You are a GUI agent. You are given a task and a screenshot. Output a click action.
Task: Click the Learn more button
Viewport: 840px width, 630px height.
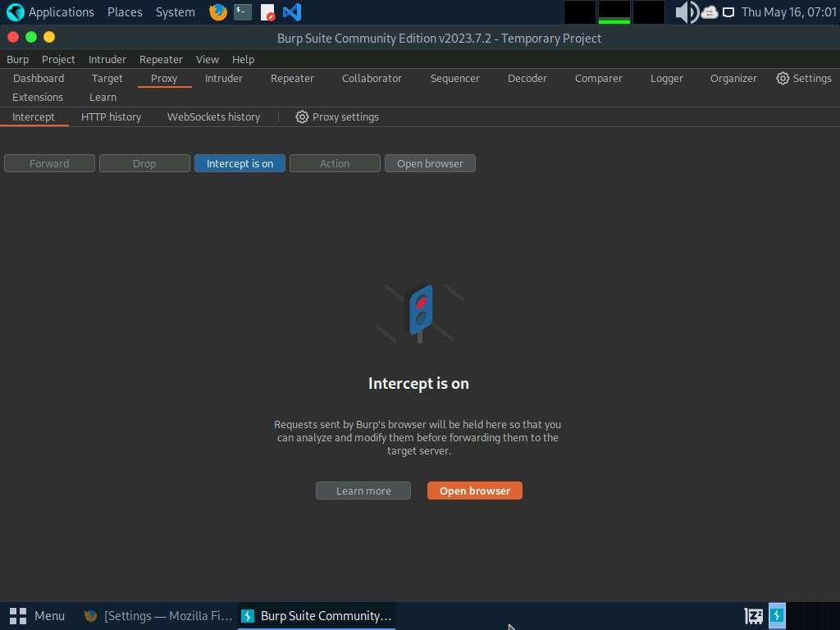point(363,491)
